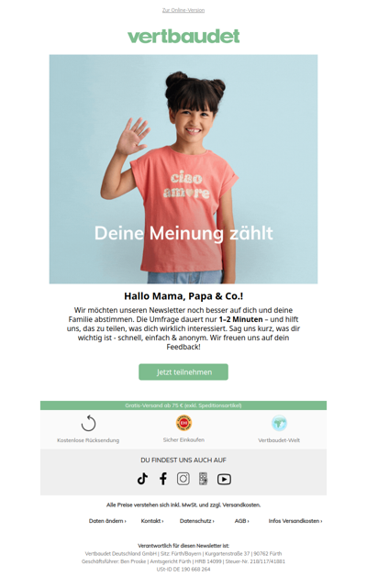Visit the Facebook page via icon
Screen dimensions: 367x588
163,479
